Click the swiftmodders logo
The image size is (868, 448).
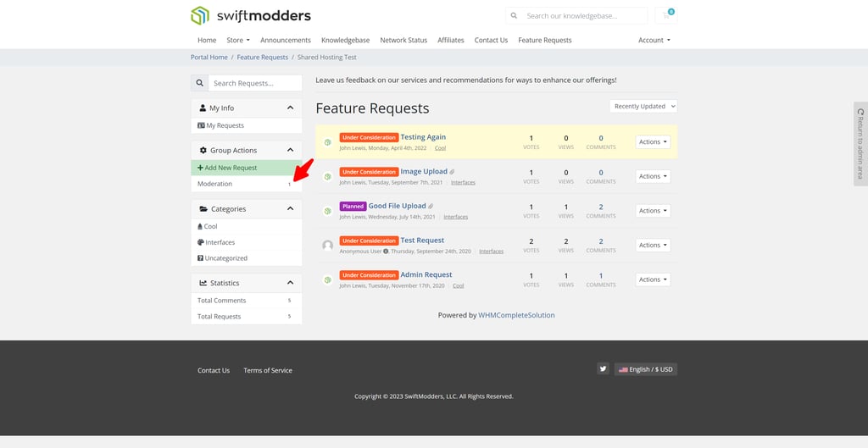coord(250,15)
